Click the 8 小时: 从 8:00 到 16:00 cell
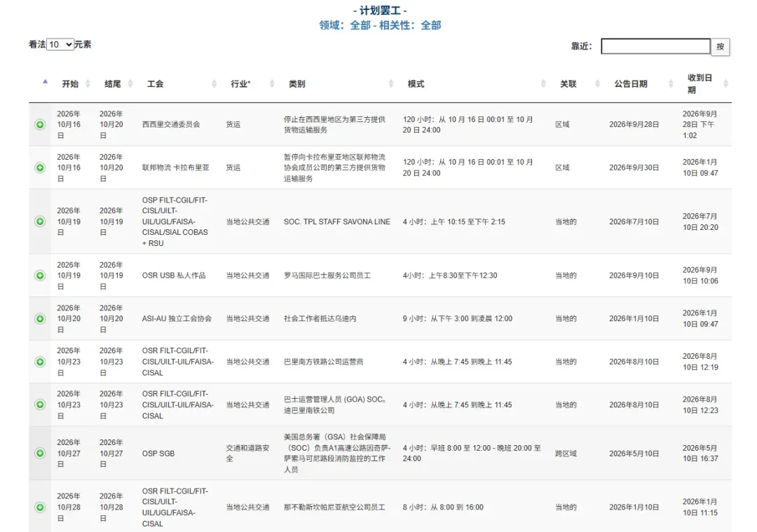The width and height of the screenshot is (757, 532). 443,507
